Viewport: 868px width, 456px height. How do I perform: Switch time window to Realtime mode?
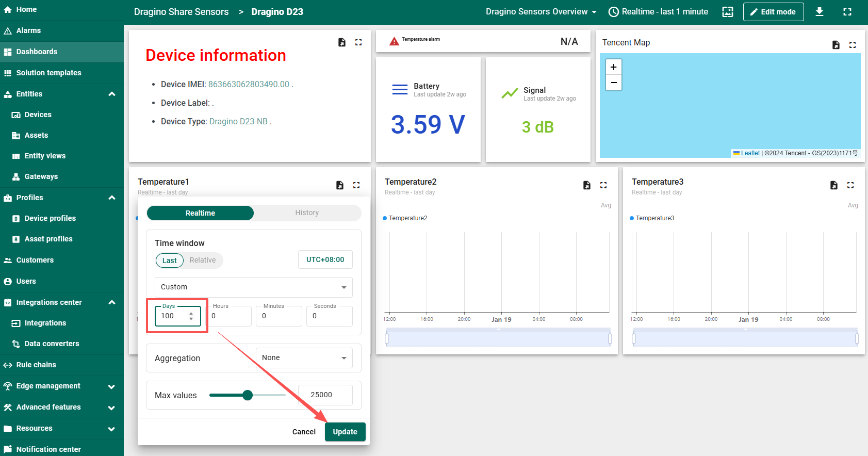(200, 213)
